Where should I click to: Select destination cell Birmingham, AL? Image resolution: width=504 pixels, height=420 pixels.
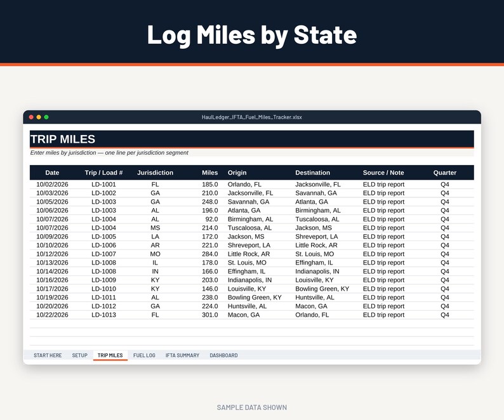pyautogui.click(x=317, y=211)
